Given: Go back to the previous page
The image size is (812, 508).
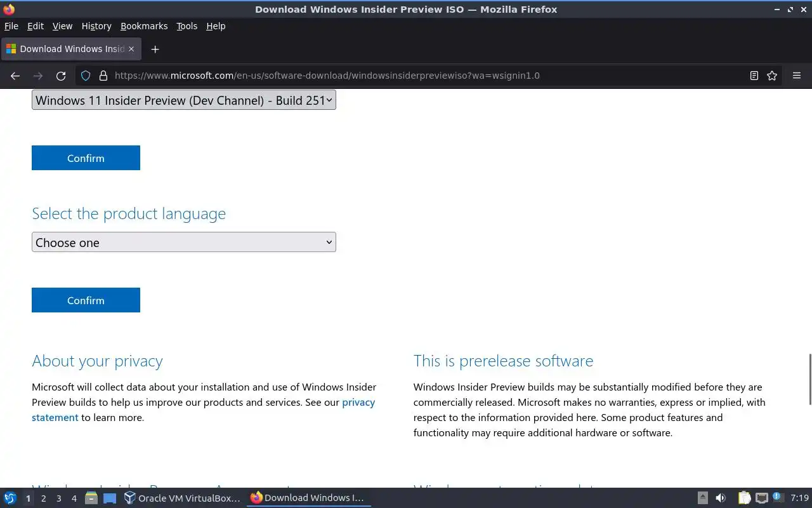Looking at the screenshot, I should click(x=15, y=76).
